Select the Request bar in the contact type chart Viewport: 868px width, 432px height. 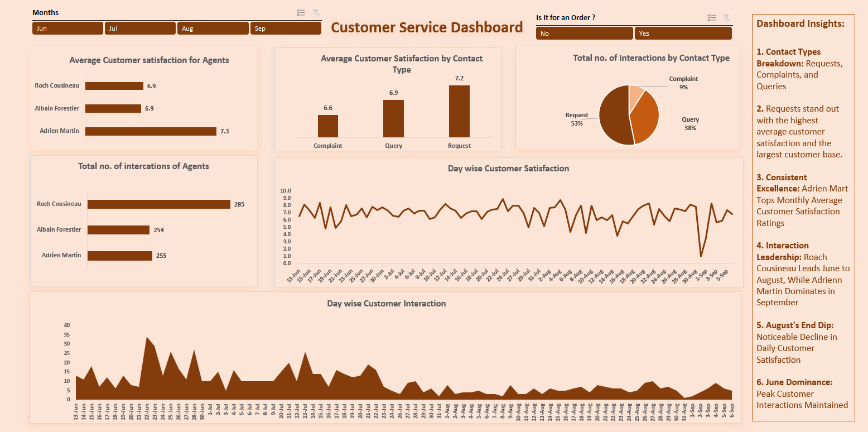coord(459,111)
